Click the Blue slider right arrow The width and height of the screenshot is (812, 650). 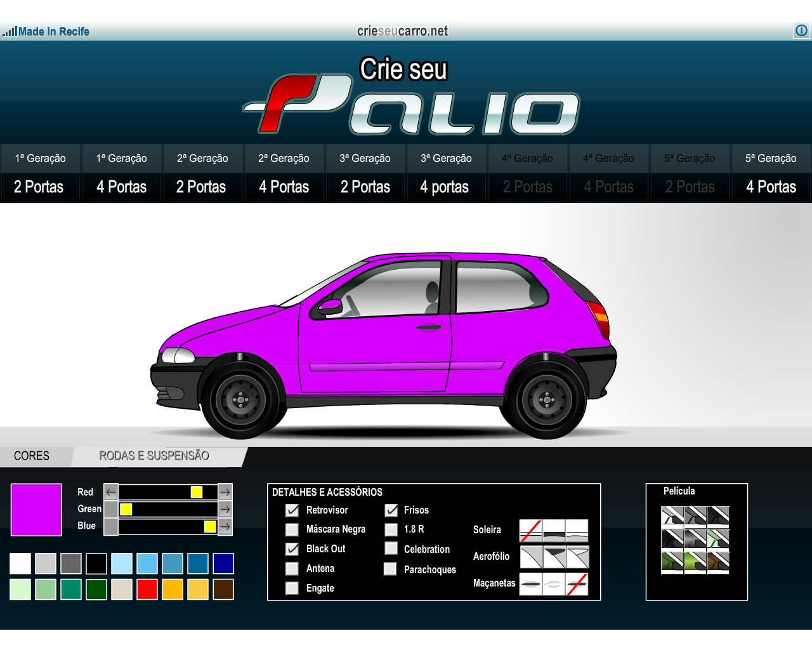pyautogui.click(x=225, y=526)
